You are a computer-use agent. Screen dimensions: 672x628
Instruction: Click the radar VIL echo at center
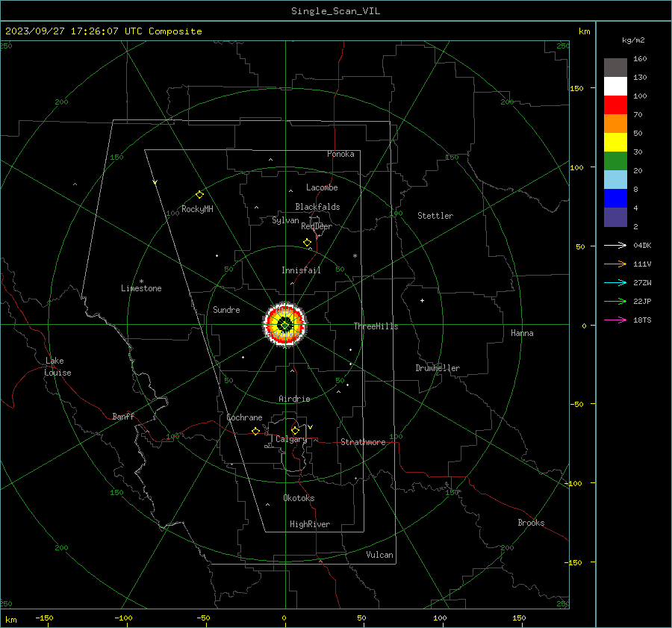[x=285, y=325]
